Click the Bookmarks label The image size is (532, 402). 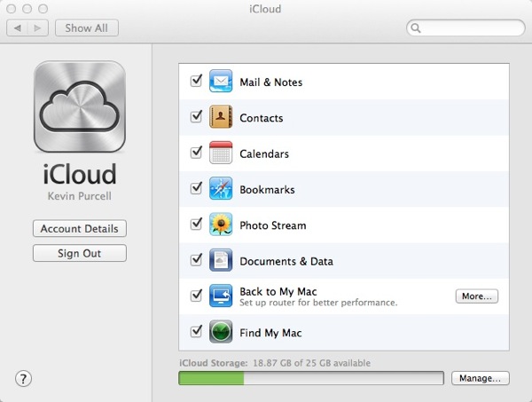(267, 189)
